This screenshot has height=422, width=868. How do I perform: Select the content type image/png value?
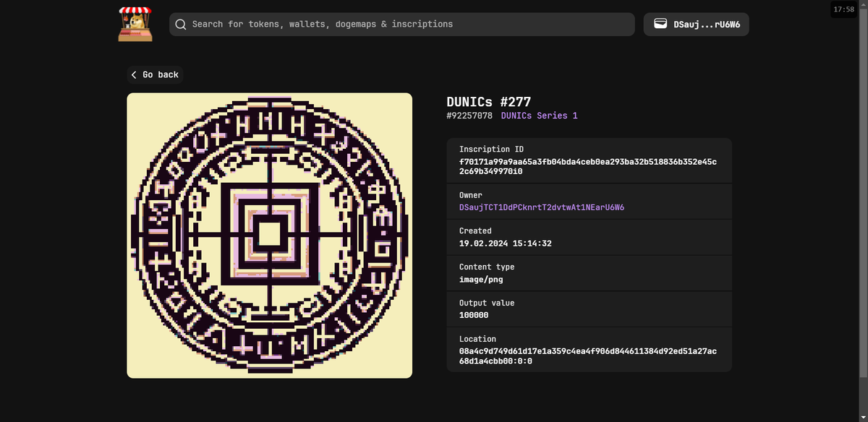[x=482, y=280]
